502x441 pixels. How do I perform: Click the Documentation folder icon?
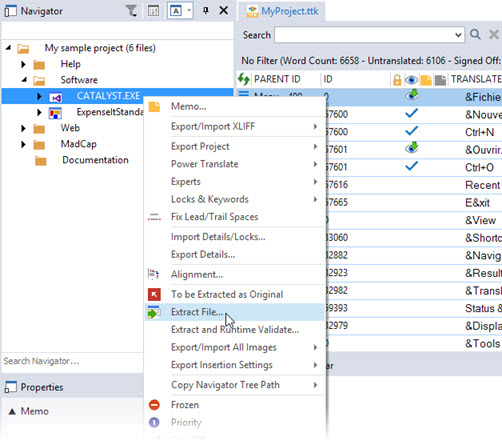tap(41, 161)
